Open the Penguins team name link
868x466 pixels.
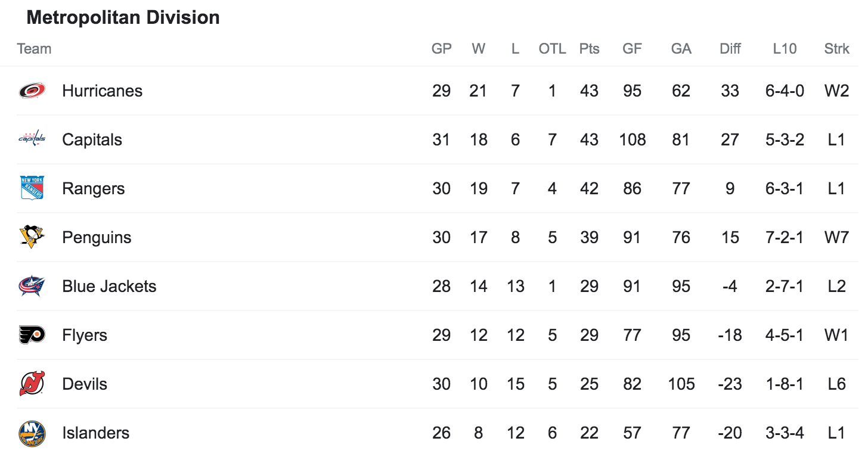click(97, 237)
